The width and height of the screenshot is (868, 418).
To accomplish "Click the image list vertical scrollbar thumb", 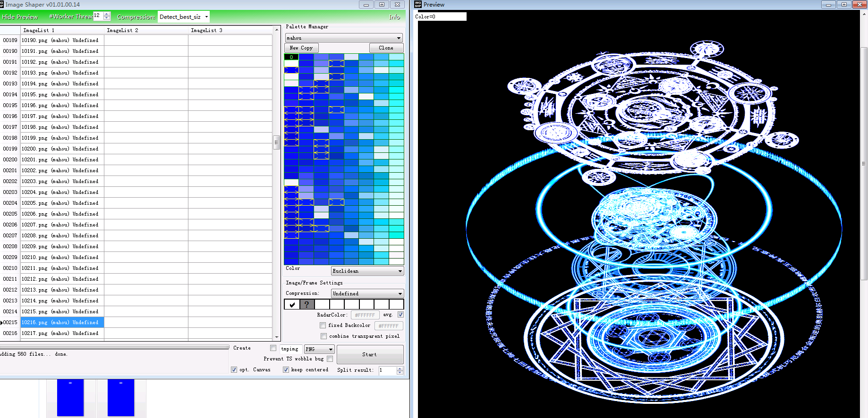I will (277, 142).
